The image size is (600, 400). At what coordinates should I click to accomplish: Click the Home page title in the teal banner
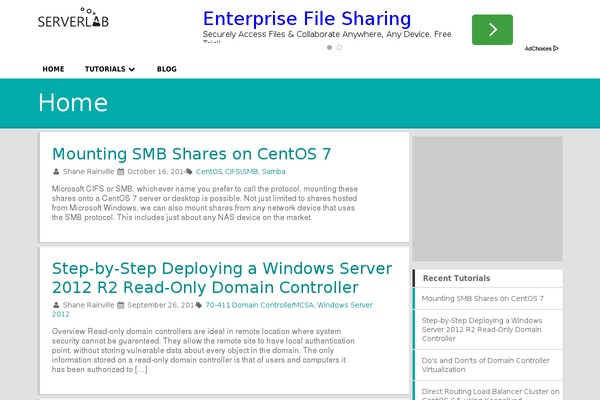tap(73, 103)
